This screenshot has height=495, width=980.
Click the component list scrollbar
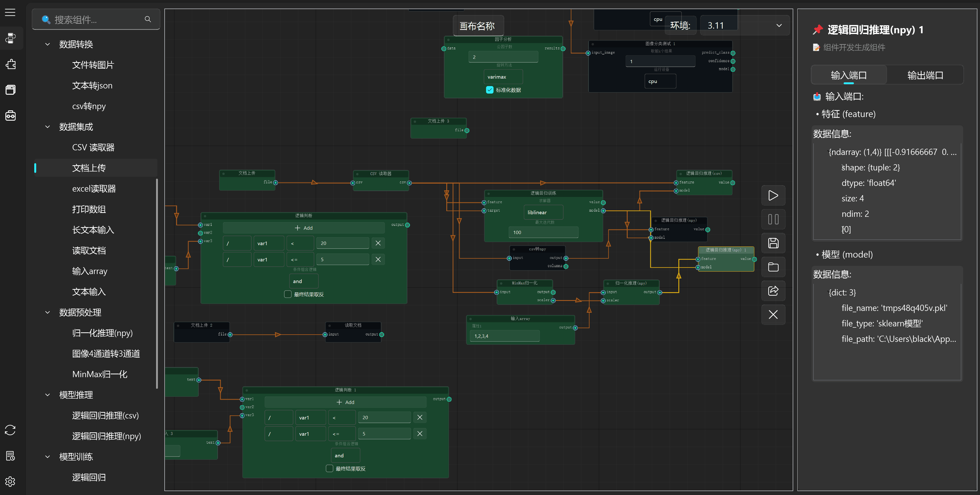[x=157, y=284]
